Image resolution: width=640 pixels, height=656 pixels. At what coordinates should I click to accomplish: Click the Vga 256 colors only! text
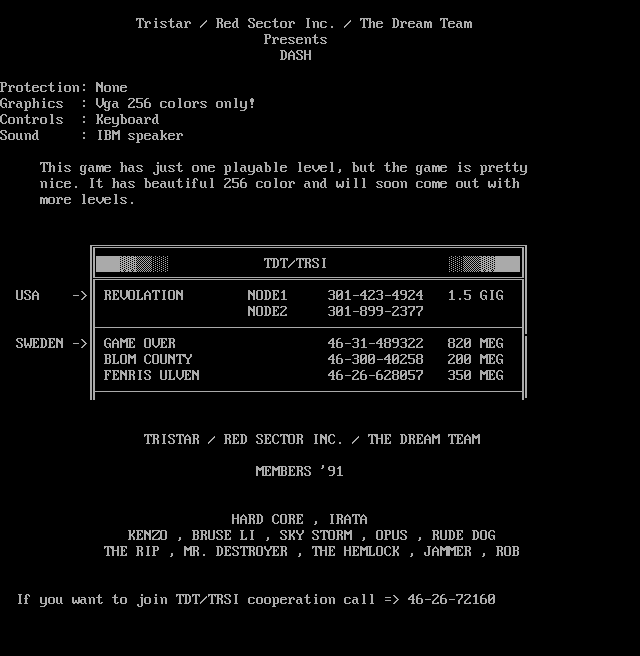click(x=175, y=104)
